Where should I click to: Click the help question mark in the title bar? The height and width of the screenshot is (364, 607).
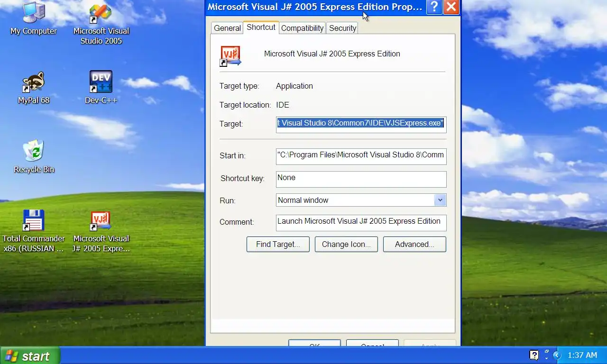[x=434, y=7]
